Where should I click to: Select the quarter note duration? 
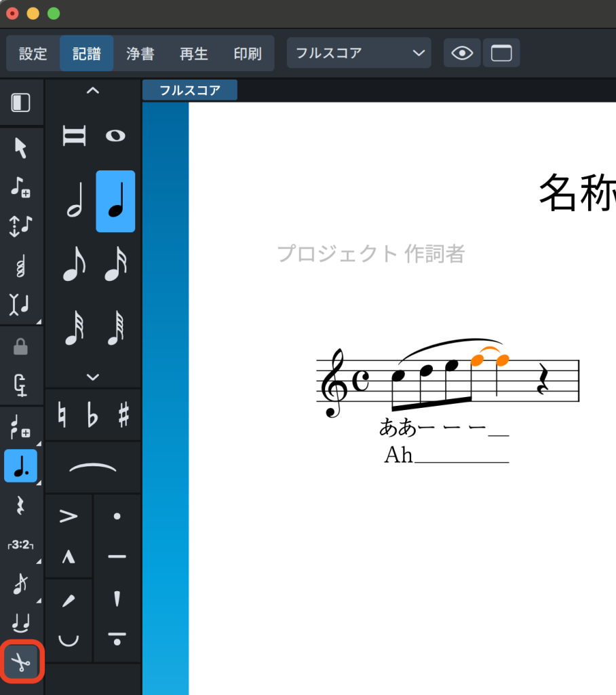point(115,202)
